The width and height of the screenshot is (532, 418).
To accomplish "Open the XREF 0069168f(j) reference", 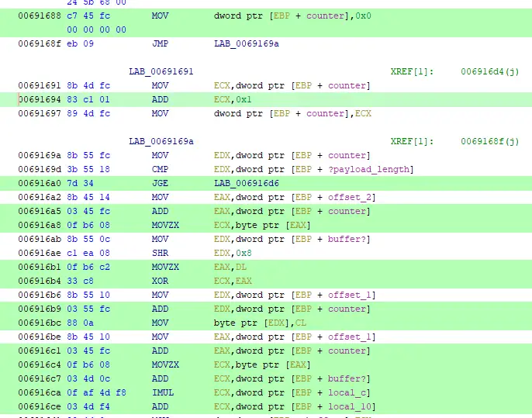I will click(x=489, y=141).
